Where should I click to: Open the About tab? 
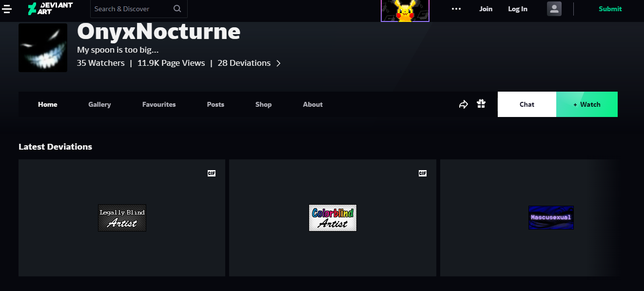[312, 104]
